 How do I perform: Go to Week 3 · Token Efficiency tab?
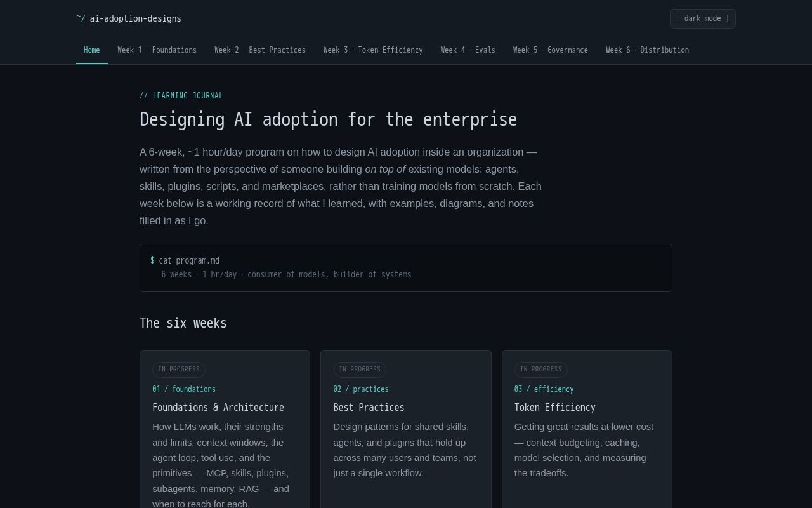coord(373,50)
